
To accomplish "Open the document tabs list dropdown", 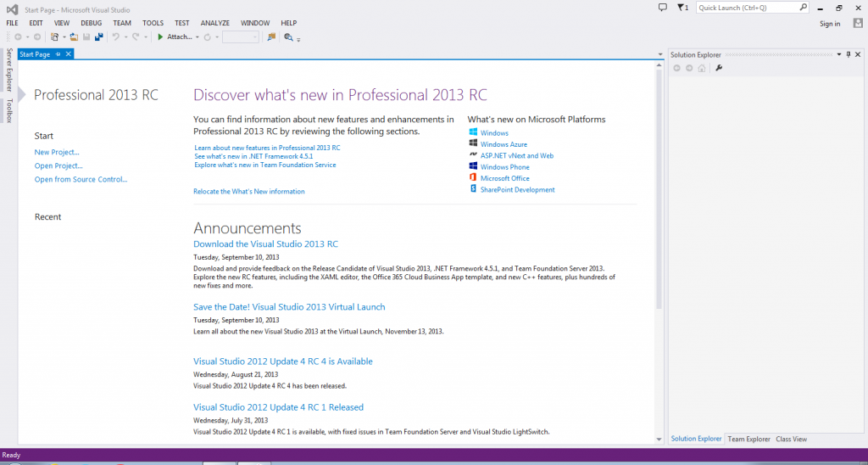I will [x=659, y=54].
